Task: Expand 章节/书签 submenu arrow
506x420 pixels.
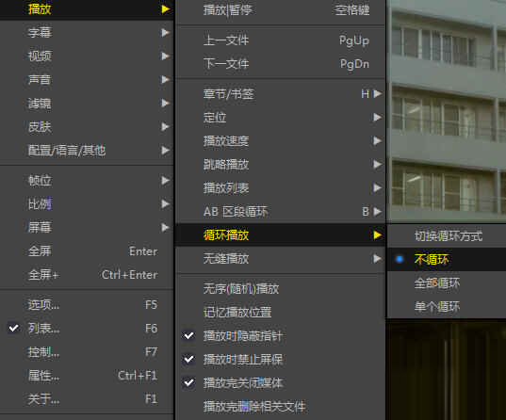Action: tap(377, 94)
